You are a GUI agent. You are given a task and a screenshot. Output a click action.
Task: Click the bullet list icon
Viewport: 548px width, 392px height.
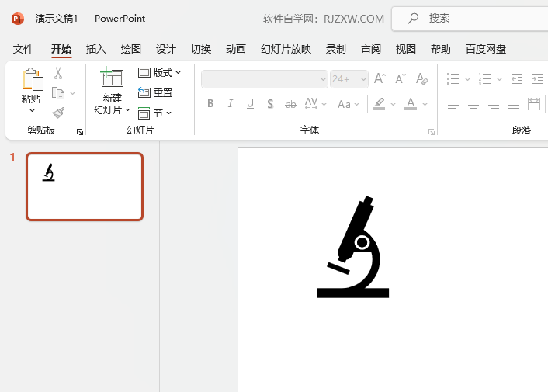click(453, 79)
